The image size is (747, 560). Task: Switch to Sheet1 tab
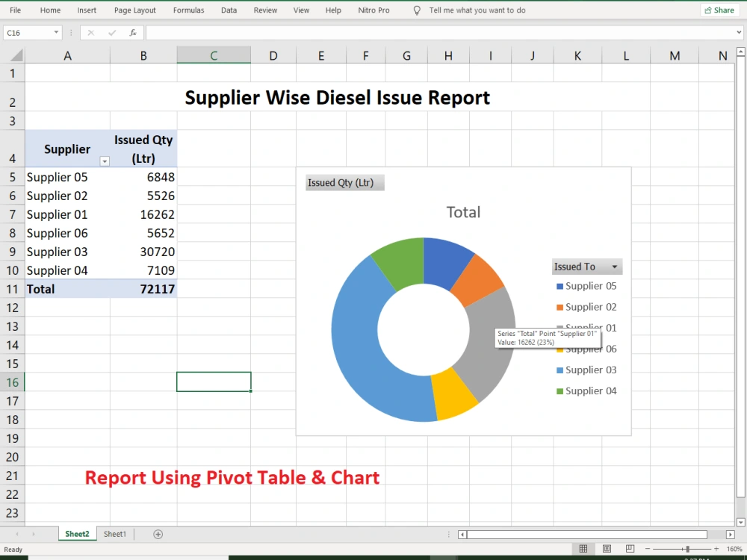(x=115, y=535)
